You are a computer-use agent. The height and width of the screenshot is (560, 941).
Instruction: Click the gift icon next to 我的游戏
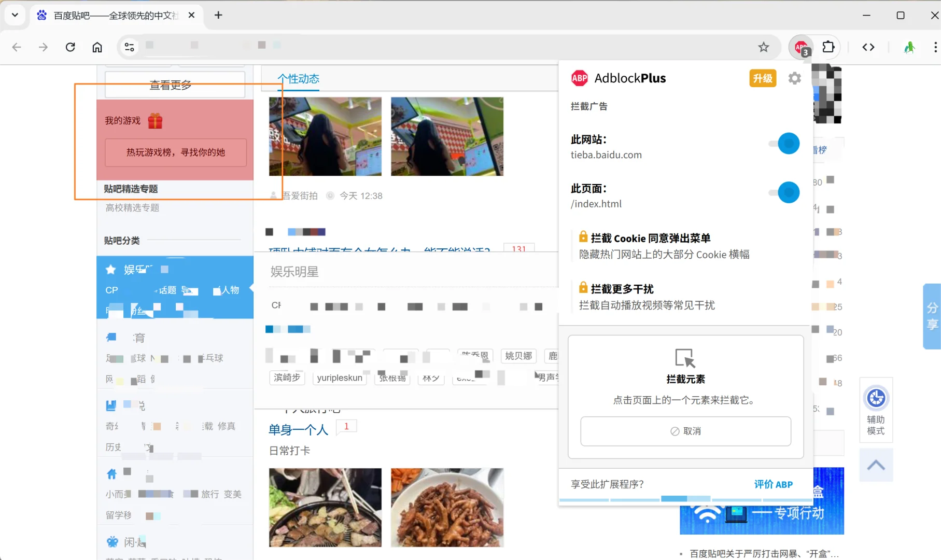pos(156,120)
